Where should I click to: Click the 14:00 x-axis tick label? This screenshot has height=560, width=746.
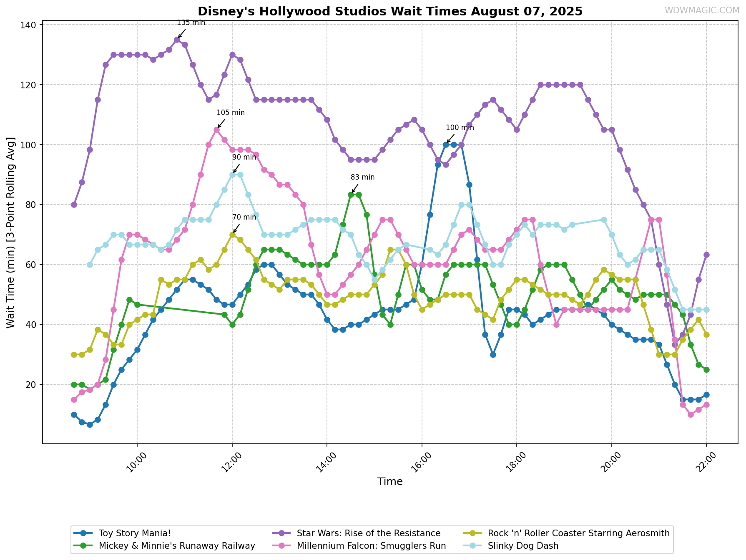326,462
